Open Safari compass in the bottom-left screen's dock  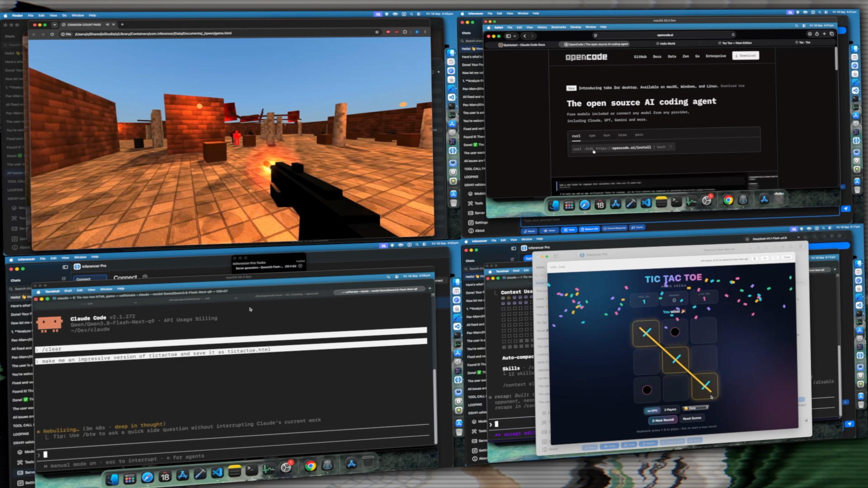(x=147, y=477)
